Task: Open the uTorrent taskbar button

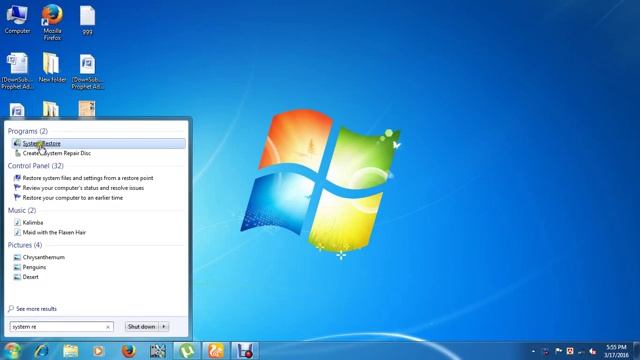Action: (187, 351)
